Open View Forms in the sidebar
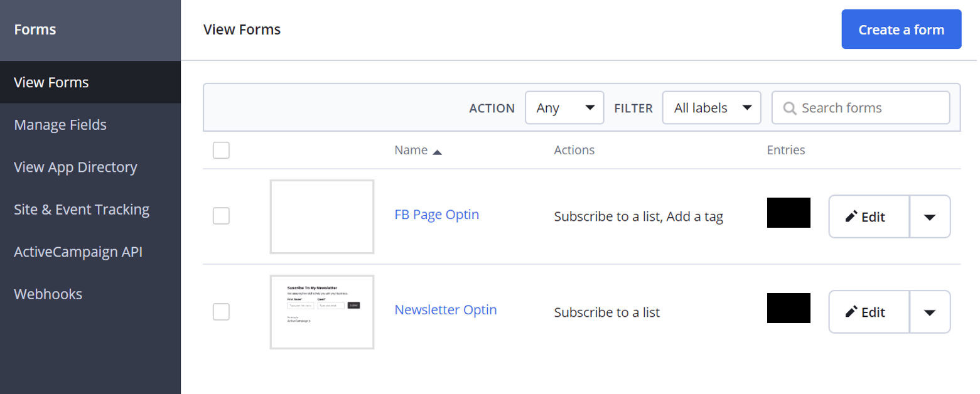Screen dimensions: 980x394 (51, 82)
